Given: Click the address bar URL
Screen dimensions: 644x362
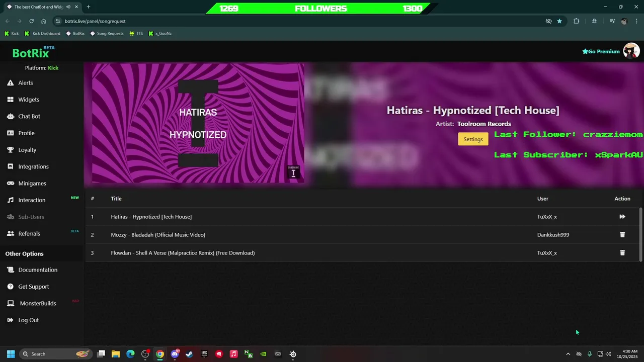Looking at the screenshot, I should [x=95, y=21].
